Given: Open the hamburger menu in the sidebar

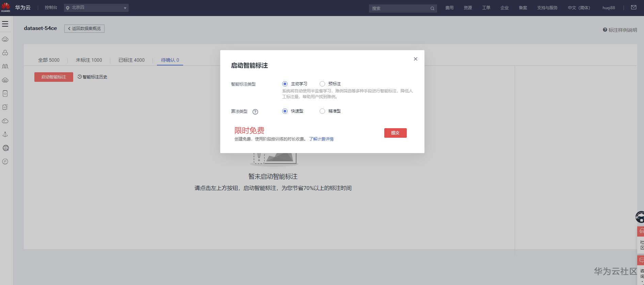Looking at the screenshot, I should point(5,24).
